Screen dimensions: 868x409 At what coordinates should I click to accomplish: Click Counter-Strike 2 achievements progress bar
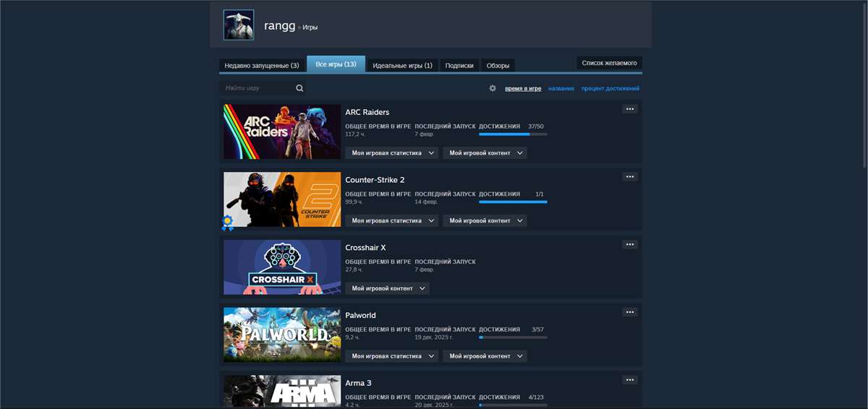(x=513, y=202)
